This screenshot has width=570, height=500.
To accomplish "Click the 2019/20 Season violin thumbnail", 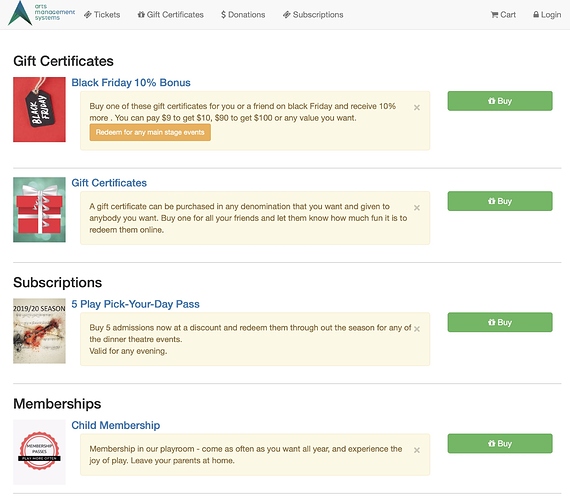I will tap(39, 331).
